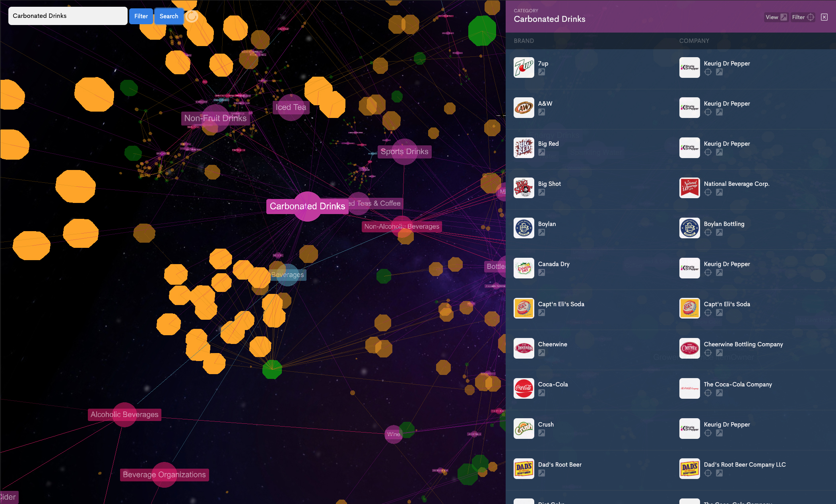This screenshot has width=836, height=504.
Task: Close the Carbonated Drinks category panel
Action: coord(824,17)
